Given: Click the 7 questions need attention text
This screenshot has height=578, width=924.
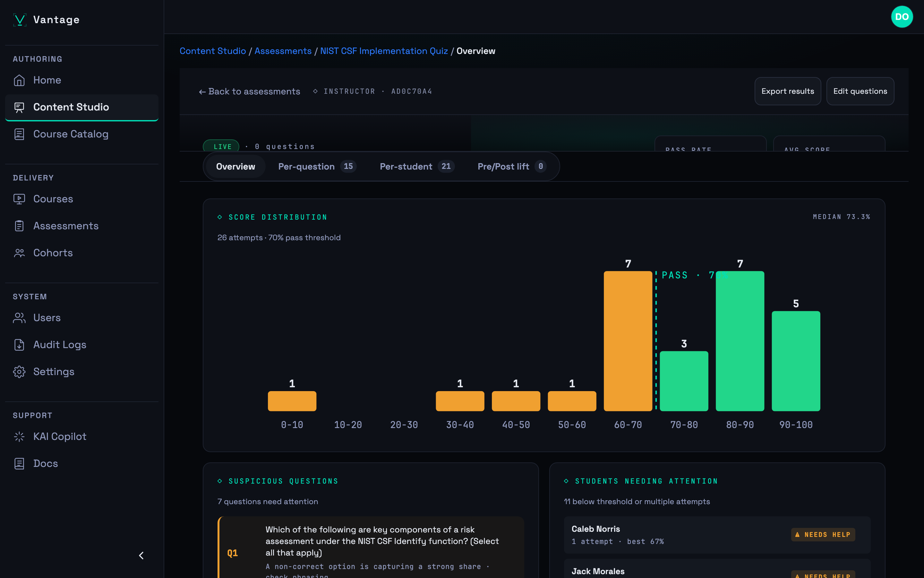Looking at the screenshot, I should (267, 502).
